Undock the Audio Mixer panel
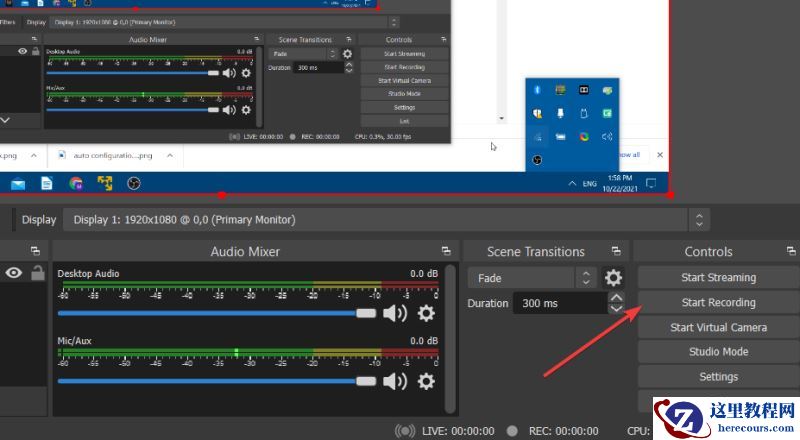The image size is (800, 440). (446, 251)
